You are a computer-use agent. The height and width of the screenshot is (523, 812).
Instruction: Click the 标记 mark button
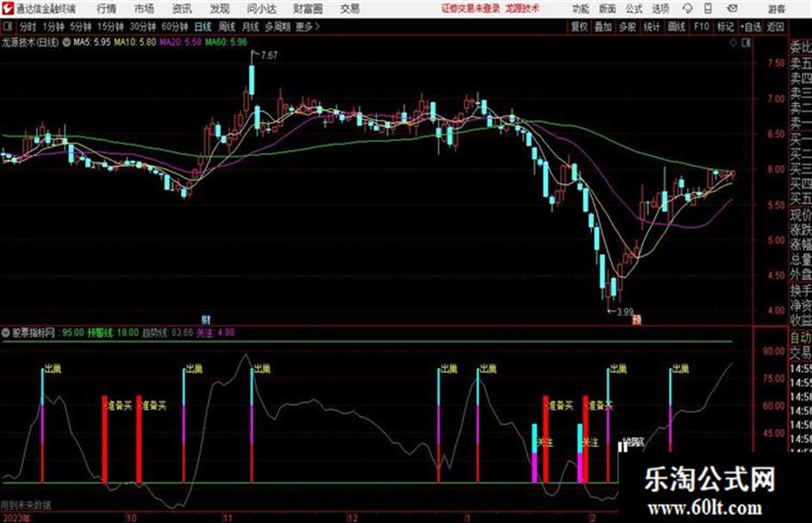725,27
